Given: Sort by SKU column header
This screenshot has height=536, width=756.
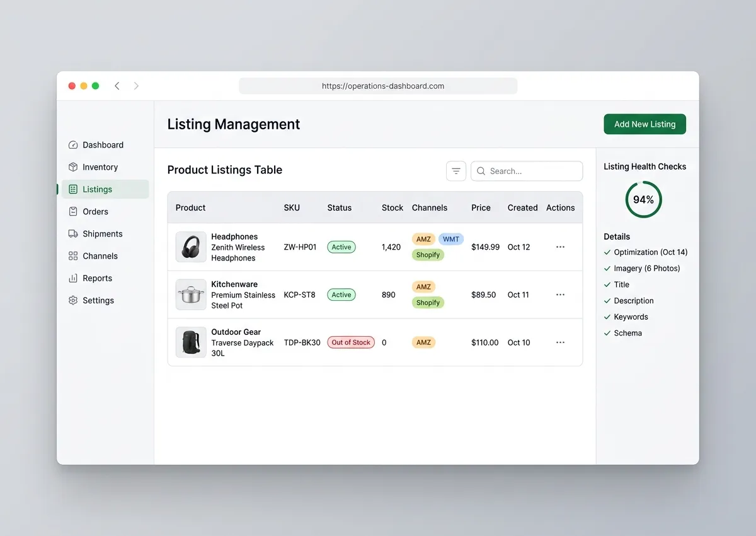Looking at the screenshot, I should [x=292, y=207].
